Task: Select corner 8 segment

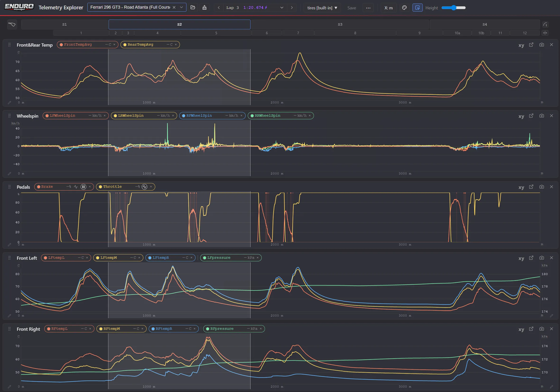Action: 355,33
